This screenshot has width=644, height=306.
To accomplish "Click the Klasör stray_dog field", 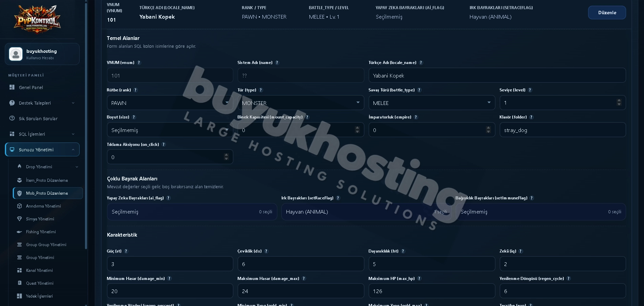I will (x=563, y=130).
